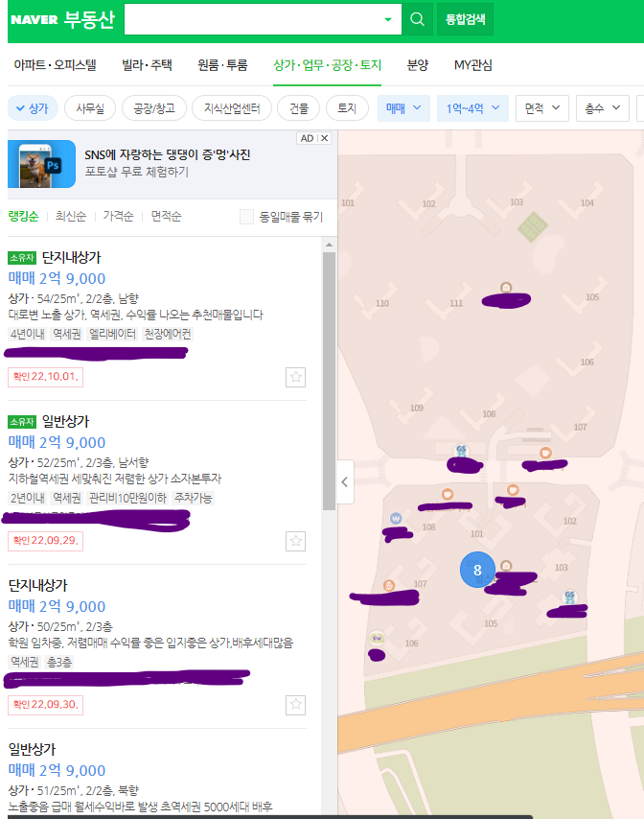This screenshot has height=819, width=644.
Task: Open the 원룸·투룸 tab
Action: (x=222, y=65)
